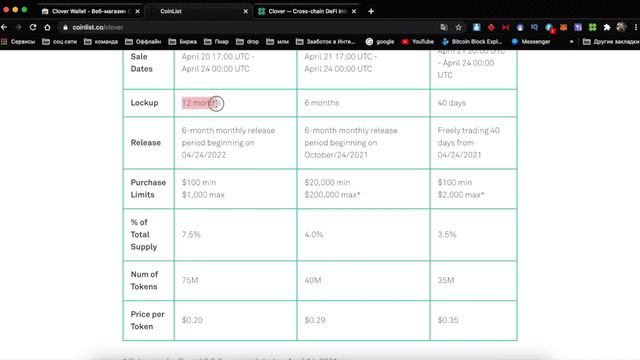Open the IQ extension
Image resolution: width=640 pixels, height=360 pixels.
[534, 27]
